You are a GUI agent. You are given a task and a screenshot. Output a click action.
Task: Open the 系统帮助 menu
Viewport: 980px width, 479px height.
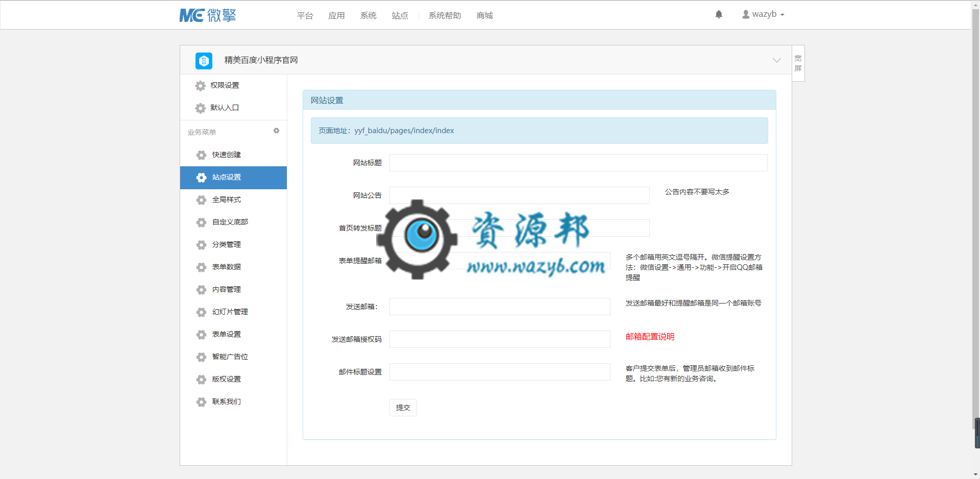[x=445, y=16]
